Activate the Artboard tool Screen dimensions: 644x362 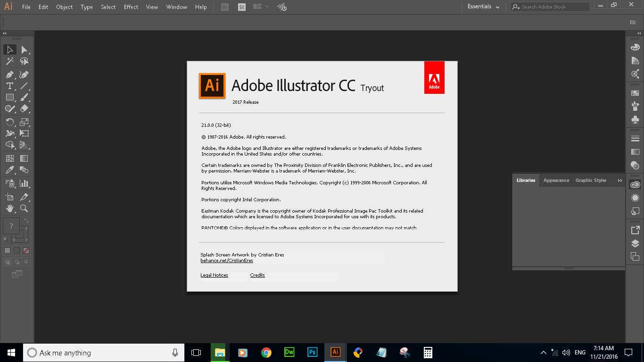click(10, 197)
